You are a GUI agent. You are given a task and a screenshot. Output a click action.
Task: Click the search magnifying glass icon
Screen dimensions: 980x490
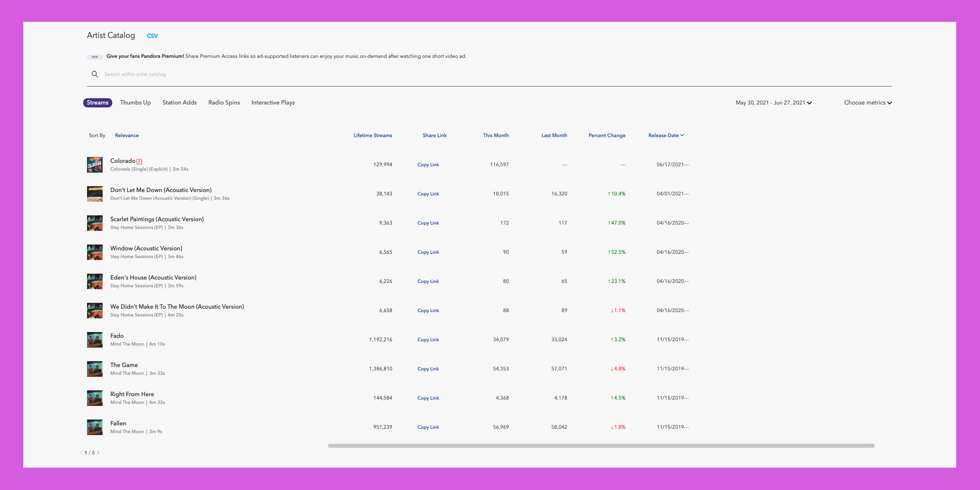click(94, 74)
